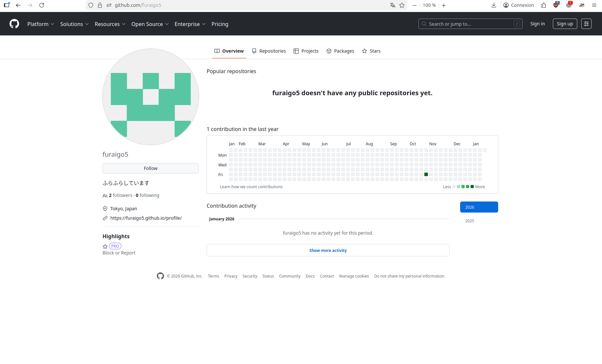Open the Open Source dropdown

coord(150,24)
